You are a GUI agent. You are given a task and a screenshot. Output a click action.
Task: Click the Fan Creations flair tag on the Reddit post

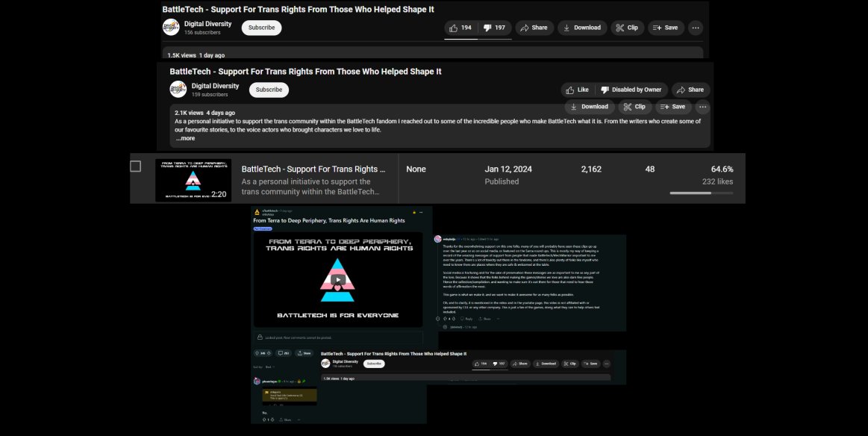[x=263, y=228]
